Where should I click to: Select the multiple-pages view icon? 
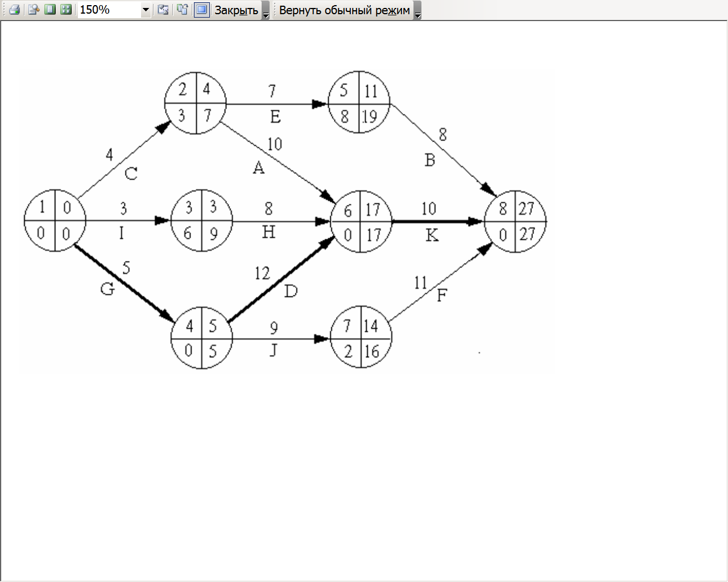(x=66, y=10)
